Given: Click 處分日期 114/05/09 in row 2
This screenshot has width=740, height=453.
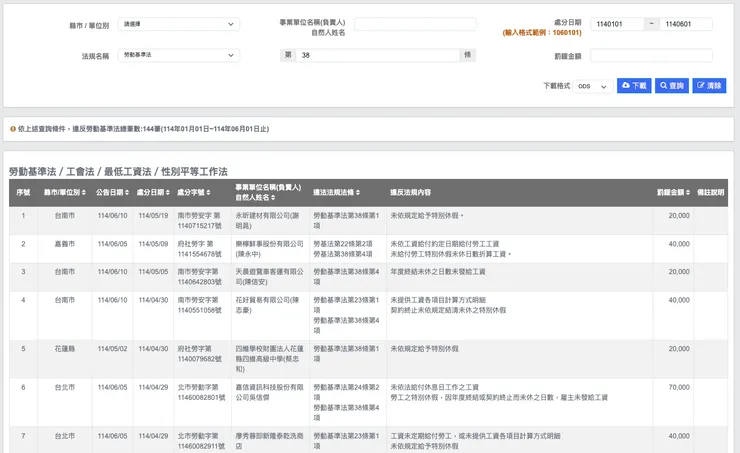Looking at the screenshot, I should [153, 244].
